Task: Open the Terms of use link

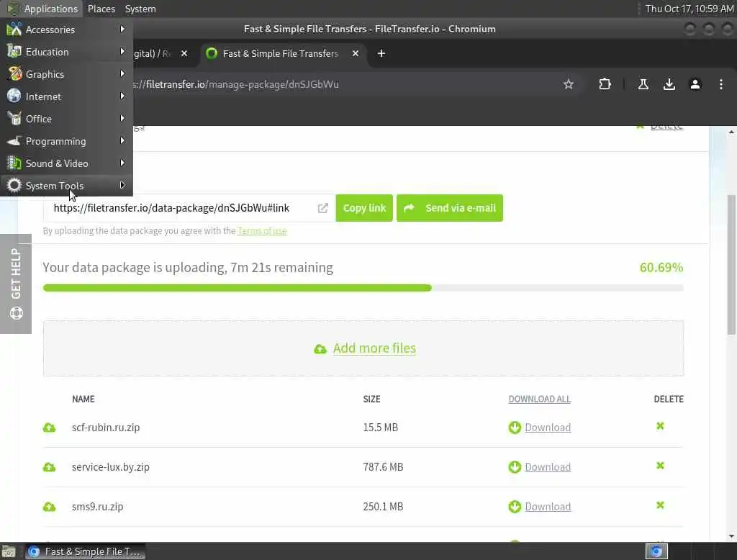Action: point(262,231)
